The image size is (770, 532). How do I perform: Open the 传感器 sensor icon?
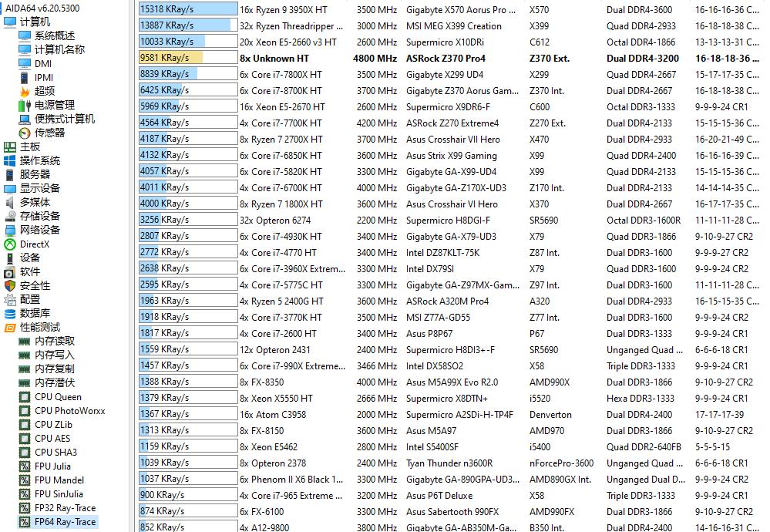pos(25,133)
